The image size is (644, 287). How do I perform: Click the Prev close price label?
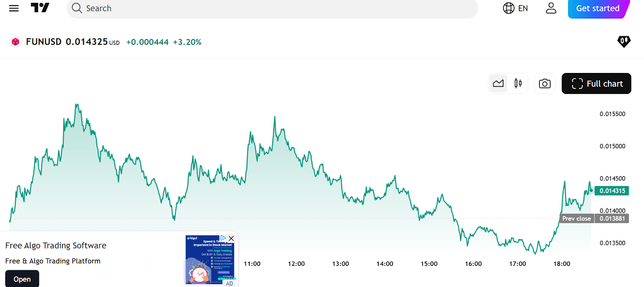point(576,218)
